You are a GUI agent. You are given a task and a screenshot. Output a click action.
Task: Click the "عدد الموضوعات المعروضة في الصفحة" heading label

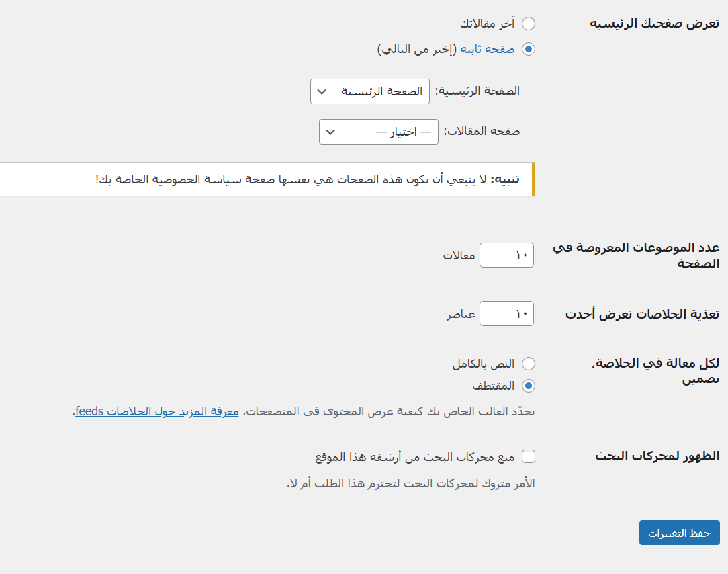pyautogui.click(x=635, y=255)
